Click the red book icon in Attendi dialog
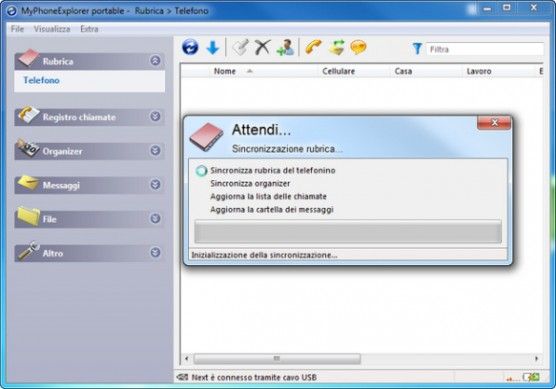This screenshot has width=556, height=389. (x=206, y=137)
